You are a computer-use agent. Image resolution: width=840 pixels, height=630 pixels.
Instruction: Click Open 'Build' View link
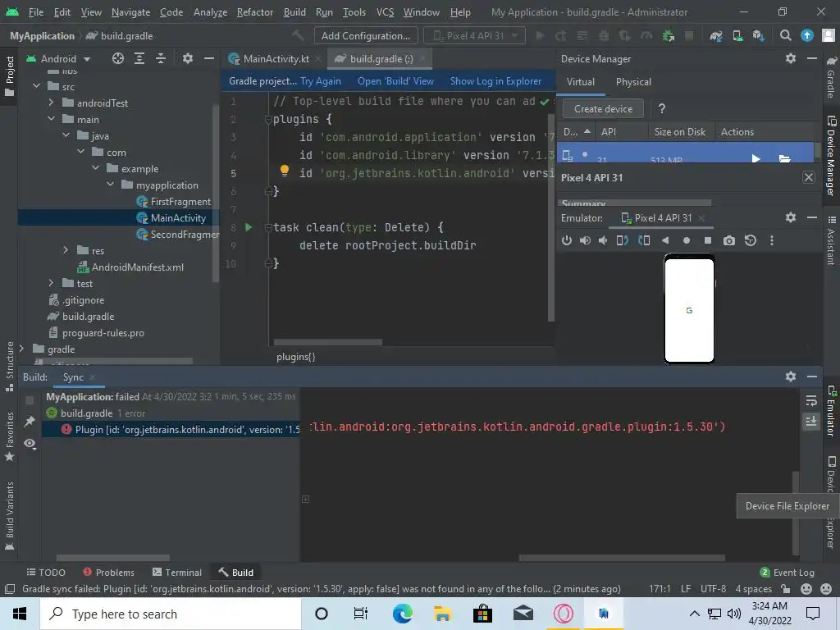tap(395, 81)
